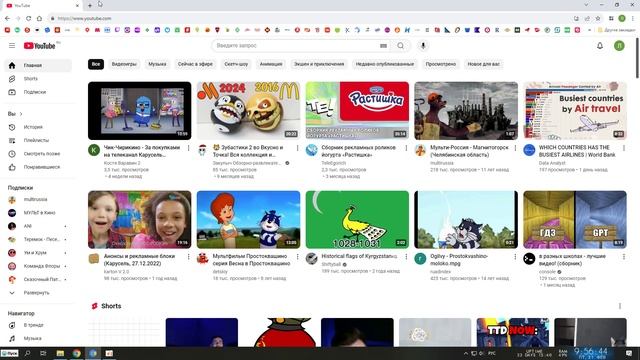The image size is (640, 360).
Task: Click the browser reload button
Action: [29, 18]
